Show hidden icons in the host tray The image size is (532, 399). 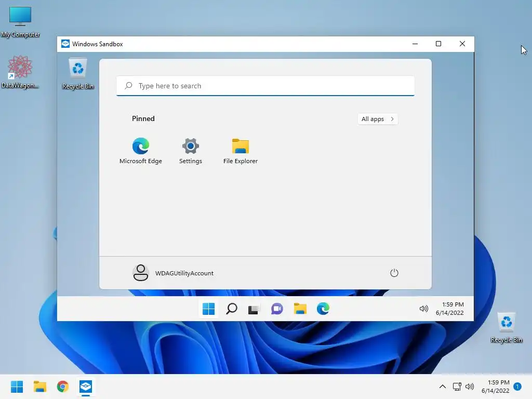pyautogui.click(x=443, y=387)
